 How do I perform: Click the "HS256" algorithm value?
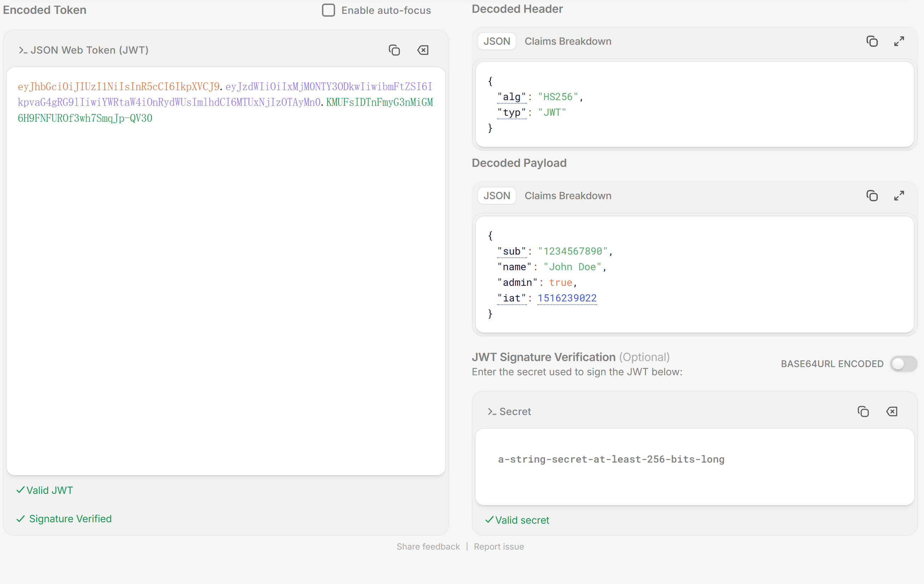[558, 97]
